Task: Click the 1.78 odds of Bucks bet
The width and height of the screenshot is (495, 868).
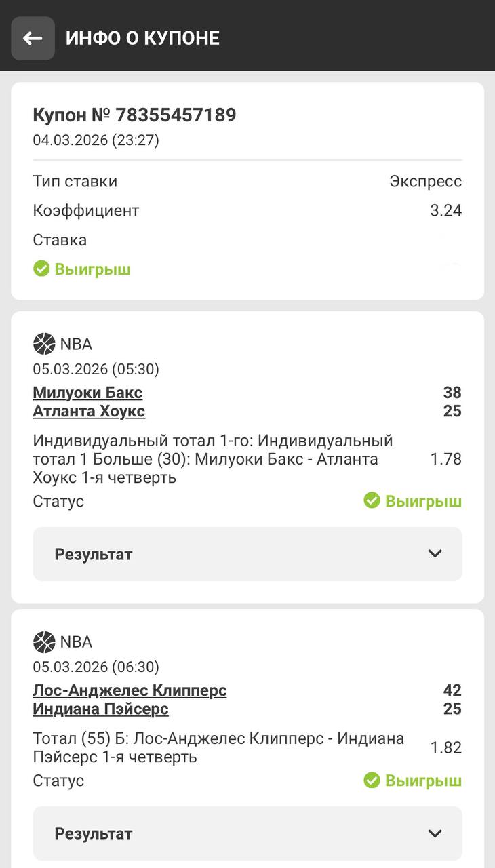Action: tap(446, 459)
